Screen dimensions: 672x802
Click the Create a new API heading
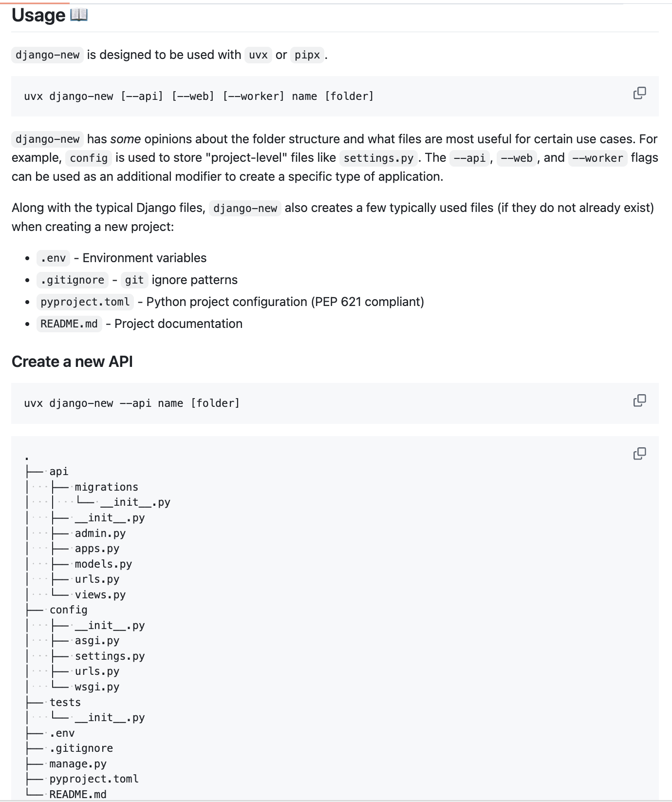point(72,362)
